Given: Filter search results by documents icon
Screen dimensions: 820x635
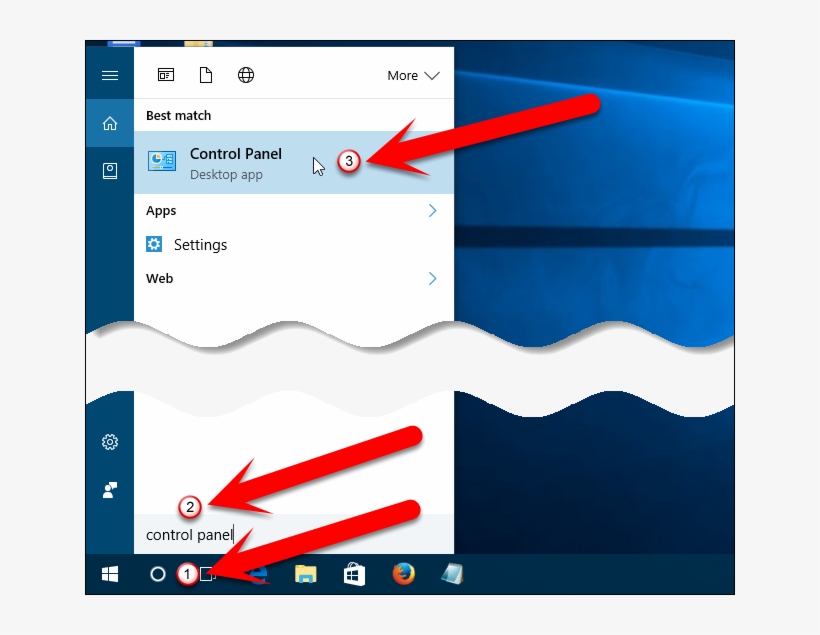Looking at the screenshot, I should [206, 76].
